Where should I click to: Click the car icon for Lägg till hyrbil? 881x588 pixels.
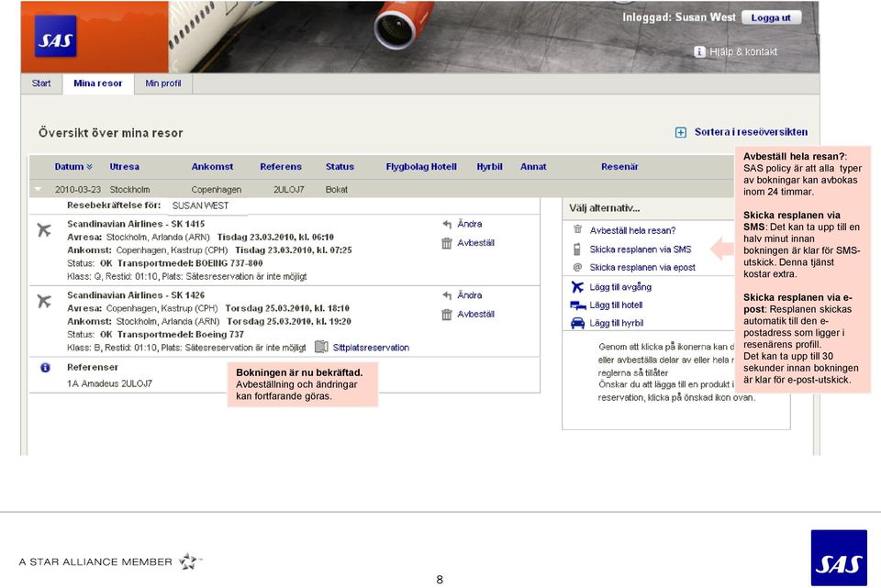[577, 323]
